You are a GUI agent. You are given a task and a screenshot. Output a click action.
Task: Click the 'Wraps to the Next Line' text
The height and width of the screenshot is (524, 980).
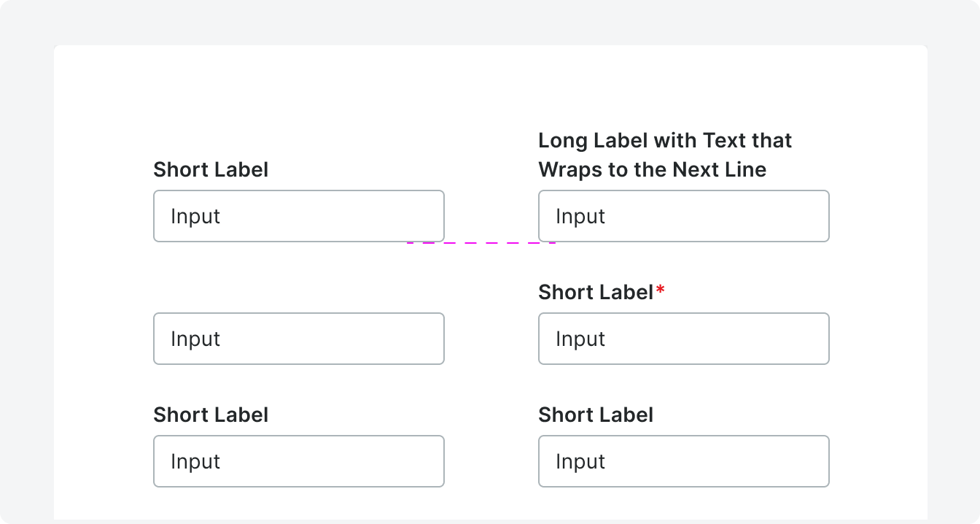(x=652, y=169)
